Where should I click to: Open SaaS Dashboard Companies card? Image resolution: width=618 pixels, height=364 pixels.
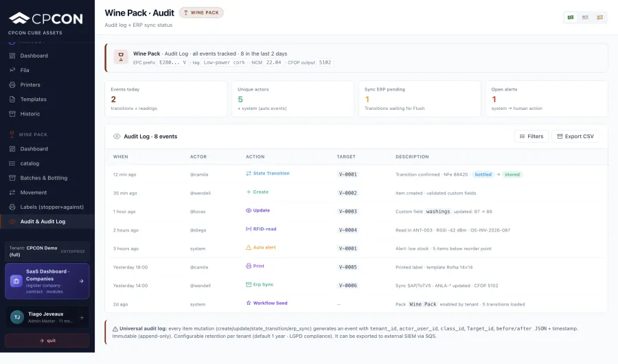click(47, 281)
